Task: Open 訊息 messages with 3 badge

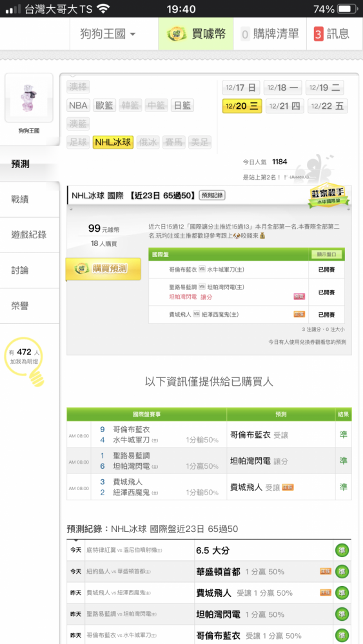Action: (x=331, y=33)
